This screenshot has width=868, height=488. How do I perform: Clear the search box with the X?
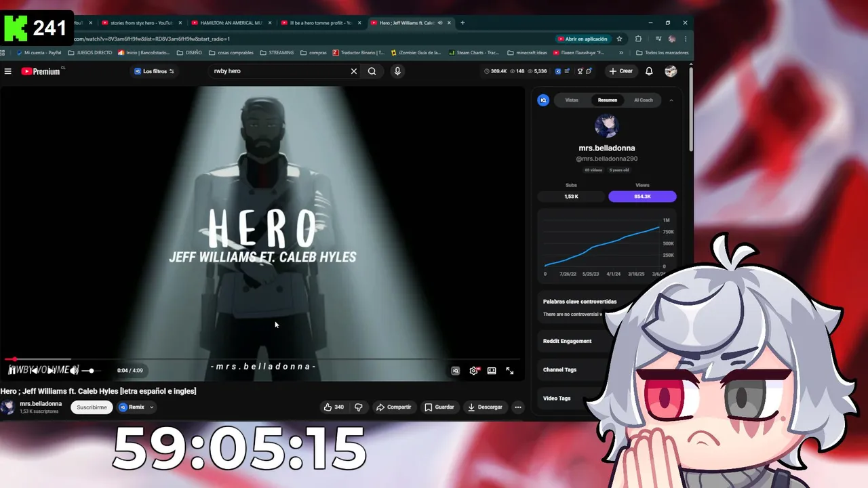click(353, 71)
